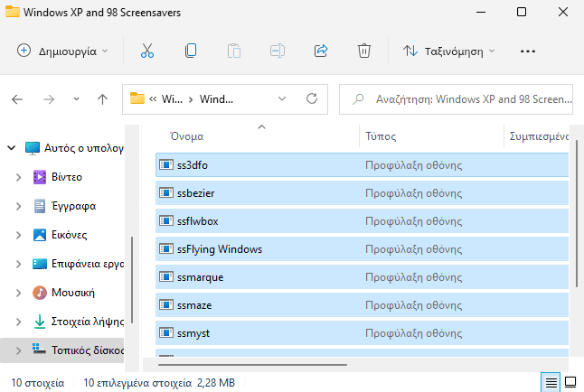Click the ssflwbox screensaver file icon

click(x=166, y=220)
